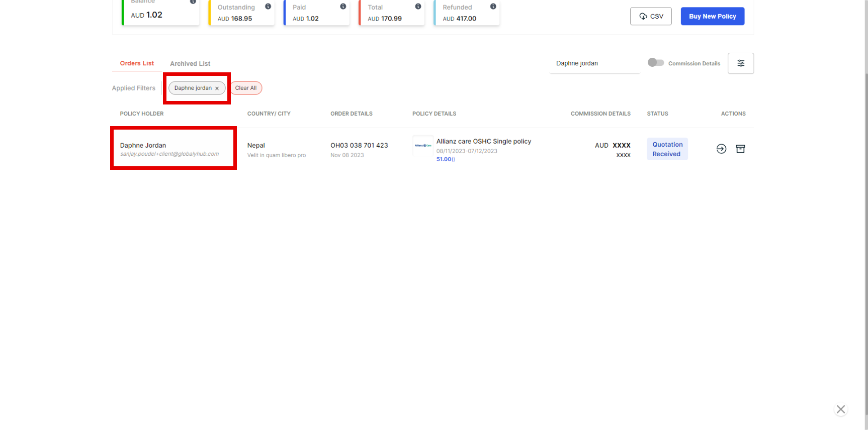Click the Nov 08 2023 order date

click(347, 155)
